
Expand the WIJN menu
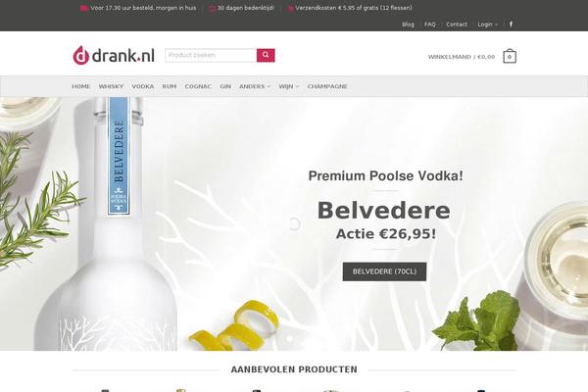(289, 86)
